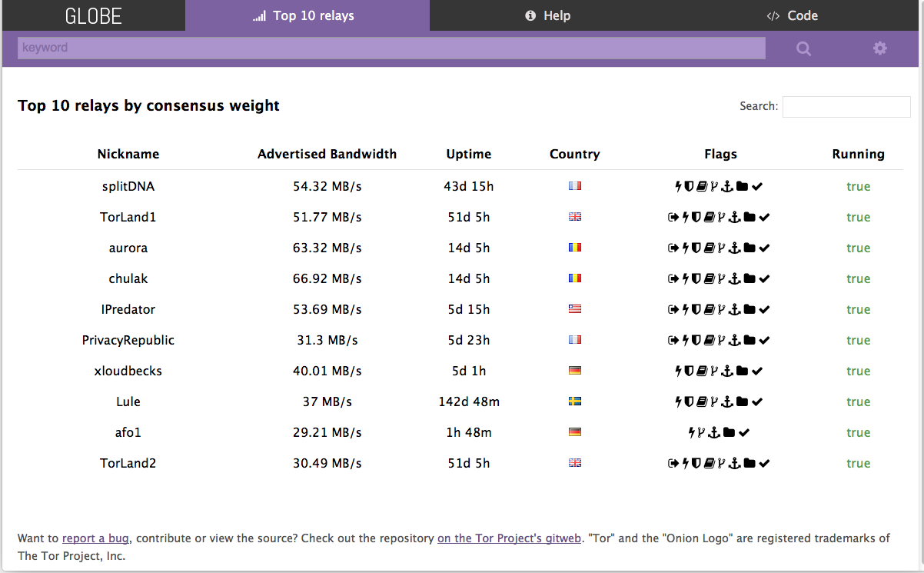Click the search magnifier icon in the purple bar

(x=803, y=48)
